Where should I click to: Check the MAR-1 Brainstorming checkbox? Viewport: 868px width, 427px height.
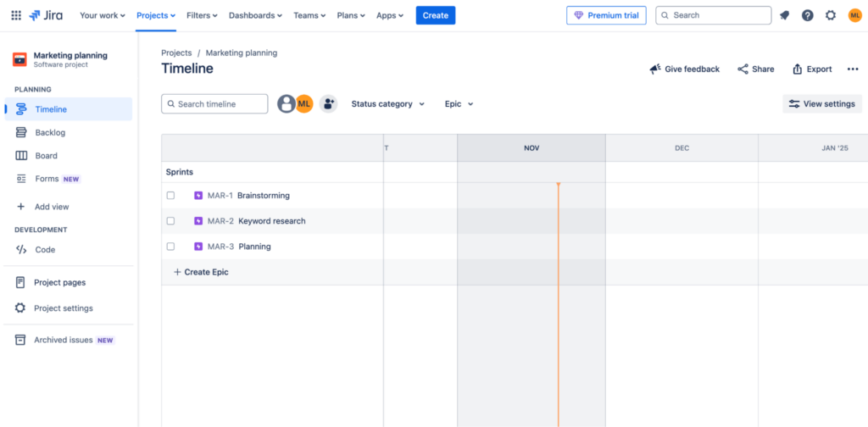[170, 196]
